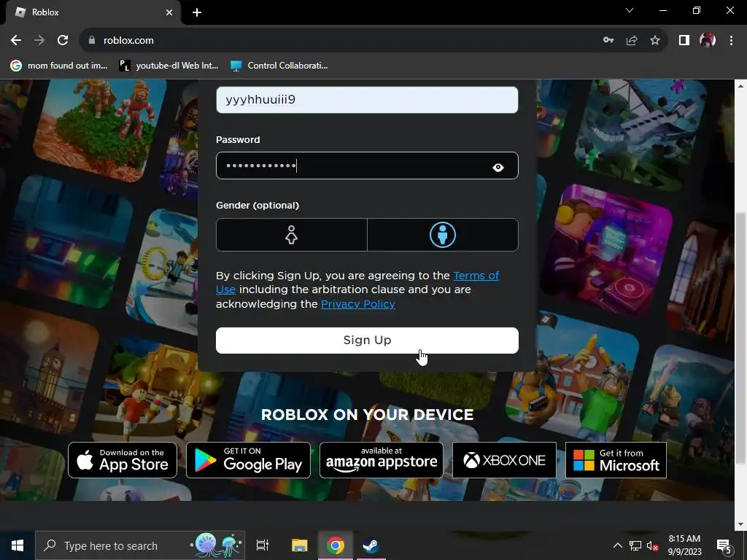Bookmark this page with the star icon
Image resolution: width=747 pixels, height=560 pixels.
pyautogui.click(x=655, y=41)
